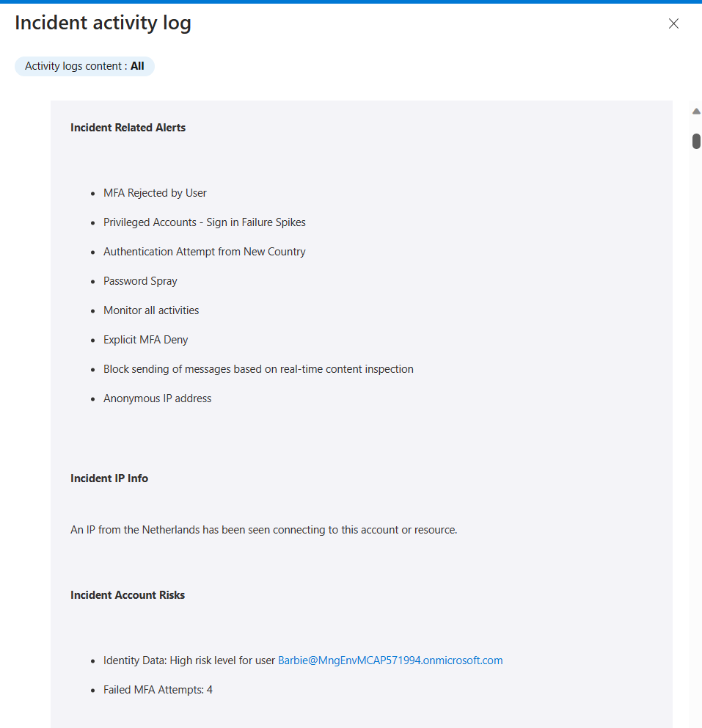Click the Incident Account Risks heading
Viewport: 702px width, 728px height.
pyautogui.click(x=128, y=595)
